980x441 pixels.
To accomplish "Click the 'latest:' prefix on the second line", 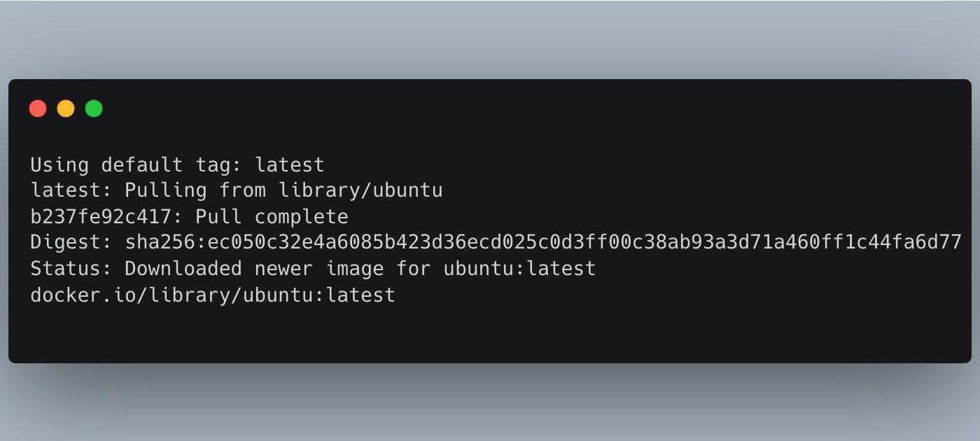I will coord(71,190).
